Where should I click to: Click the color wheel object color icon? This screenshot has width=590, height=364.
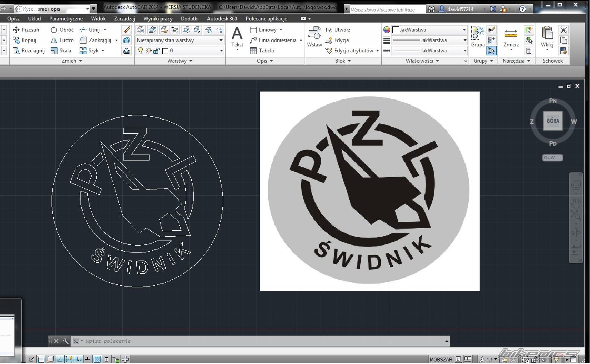[x=387, y=30]
